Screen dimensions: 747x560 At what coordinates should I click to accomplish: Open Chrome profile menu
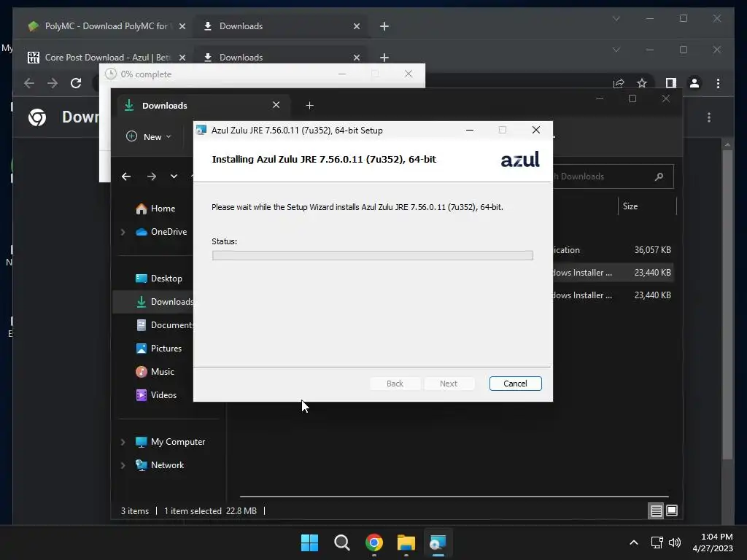[x=694, y=83]
